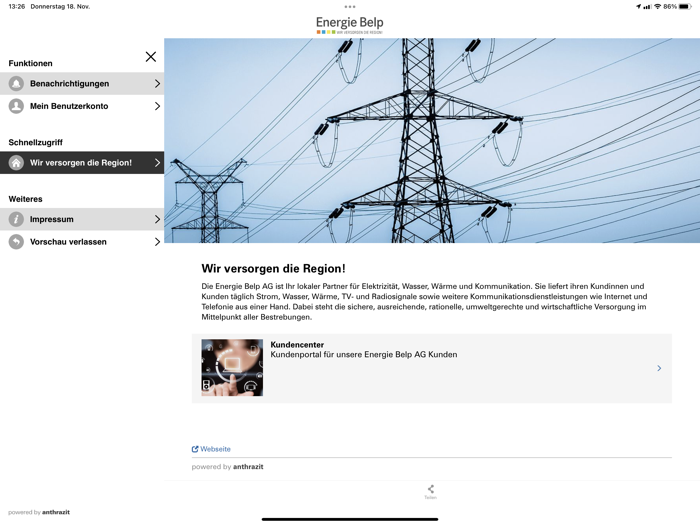Click the Weiteres section header
The image size is (700, 525).
[25, 199]
